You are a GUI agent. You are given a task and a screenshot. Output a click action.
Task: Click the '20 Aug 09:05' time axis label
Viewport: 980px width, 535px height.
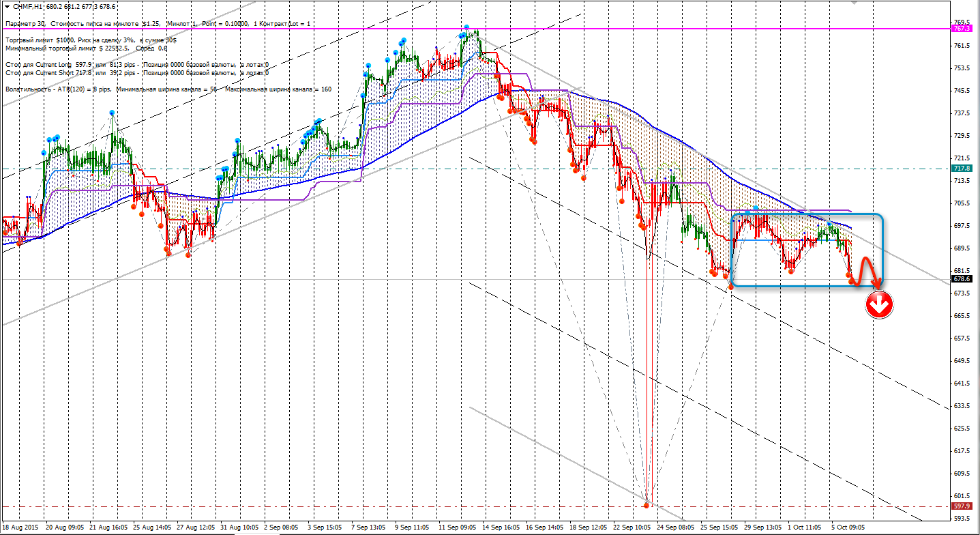tap(65, 527)
